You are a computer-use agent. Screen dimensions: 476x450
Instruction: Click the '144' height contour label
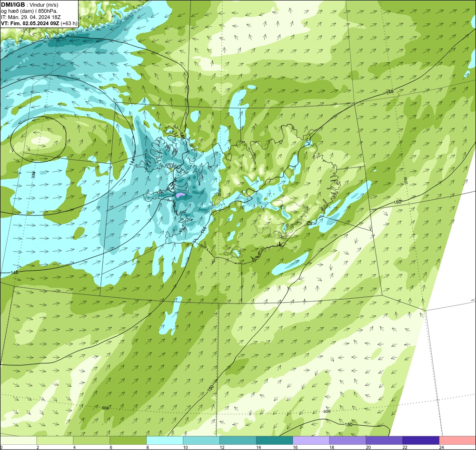(x=131, y=162)
